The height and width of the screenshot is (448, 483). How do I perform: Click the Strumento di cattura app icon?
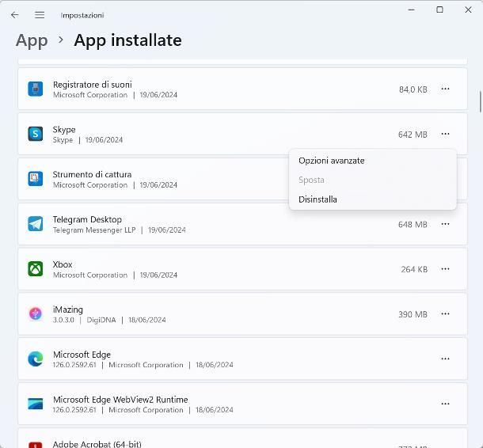coord(36,179)
